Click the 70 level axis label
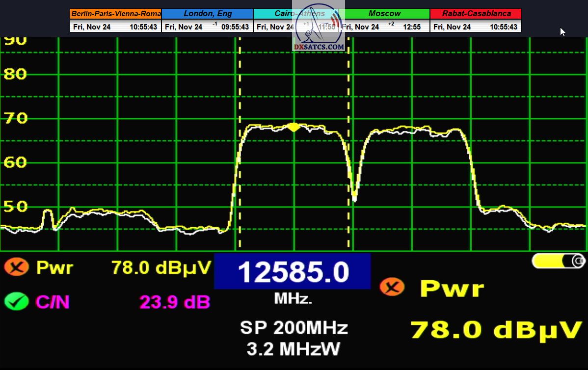588x370 pixels. click(15, 118)
